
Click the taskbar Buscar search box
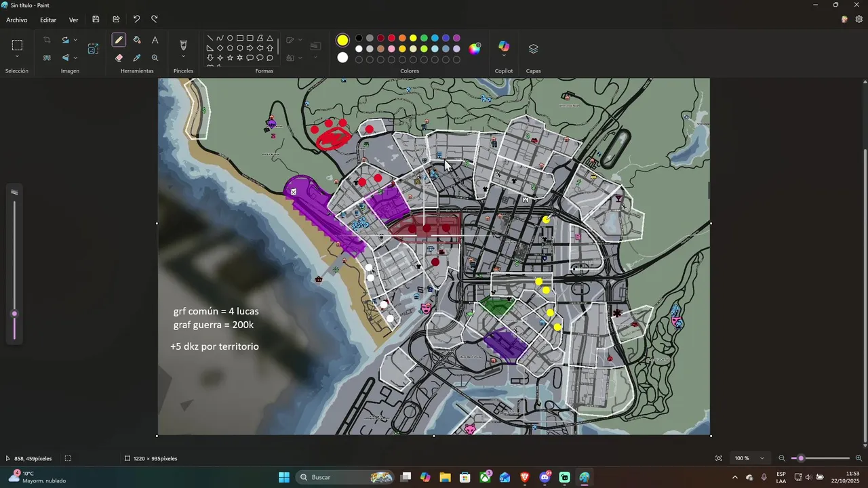pyautogui.click(x=346, y=477)
